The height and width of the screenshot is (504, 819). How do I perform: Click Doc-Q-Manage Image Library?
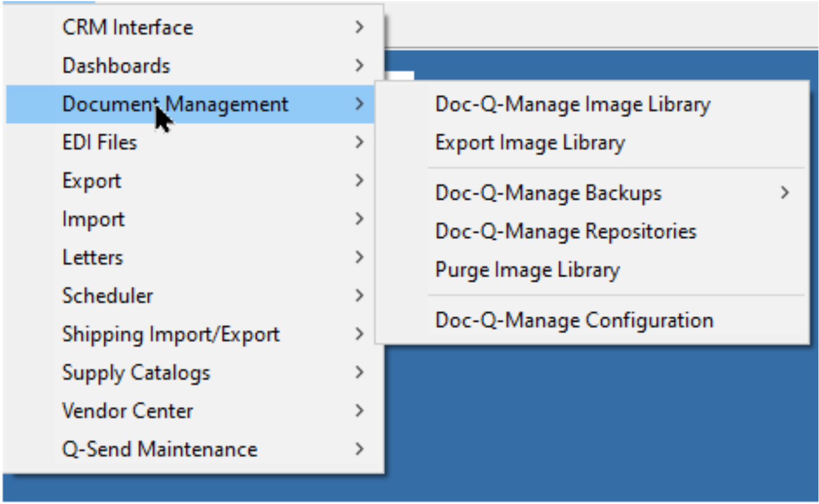pos(592,104)
